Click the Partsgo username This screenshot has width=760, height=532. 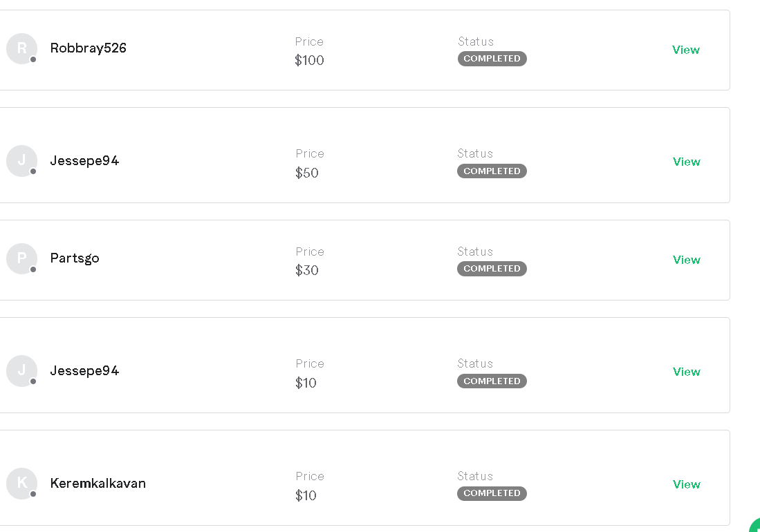[75, 258]
